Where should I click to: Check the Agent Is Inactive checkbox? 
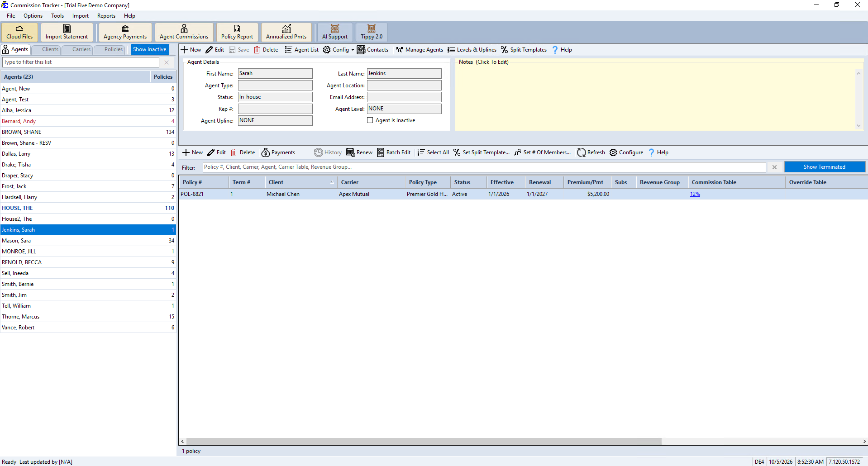(x=370, y=120)
